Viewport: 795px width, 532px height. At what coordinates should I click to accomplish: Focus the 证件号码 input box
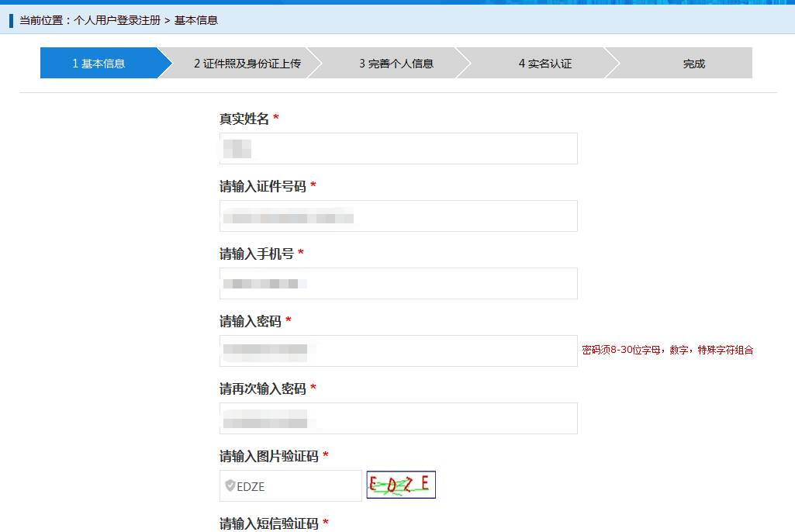coord(398,216)
